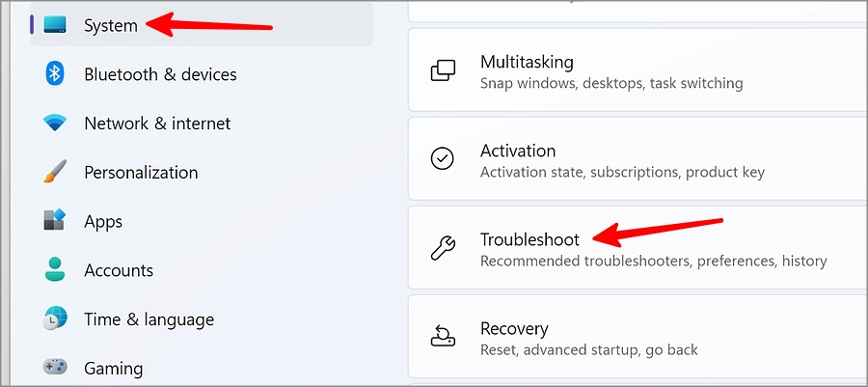Click the Time & language globe icon
Image resolution: width=868 pixels, height=387 pixels.
[55, 318]
